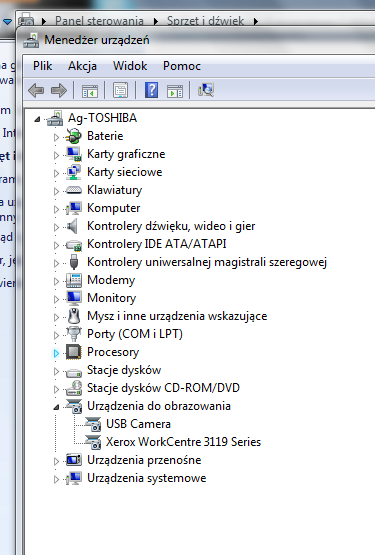
Task: Click the blue Help question mark icon
Action: 152,90
